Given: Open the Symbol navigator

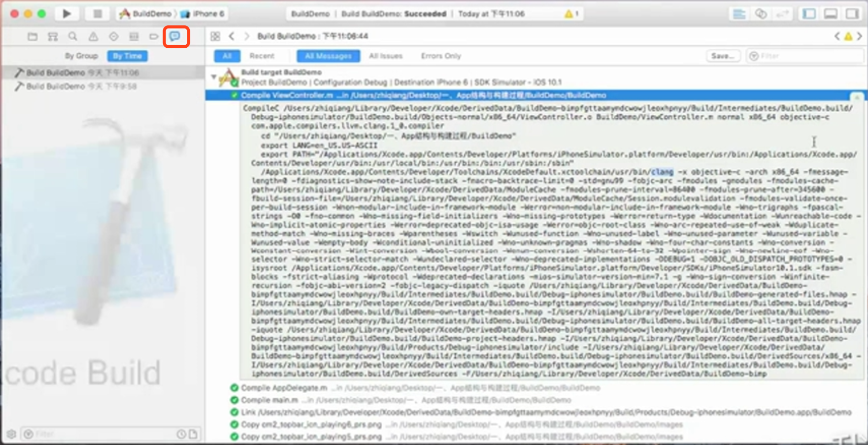Looking at the screenshot, I should pos(53,37).
